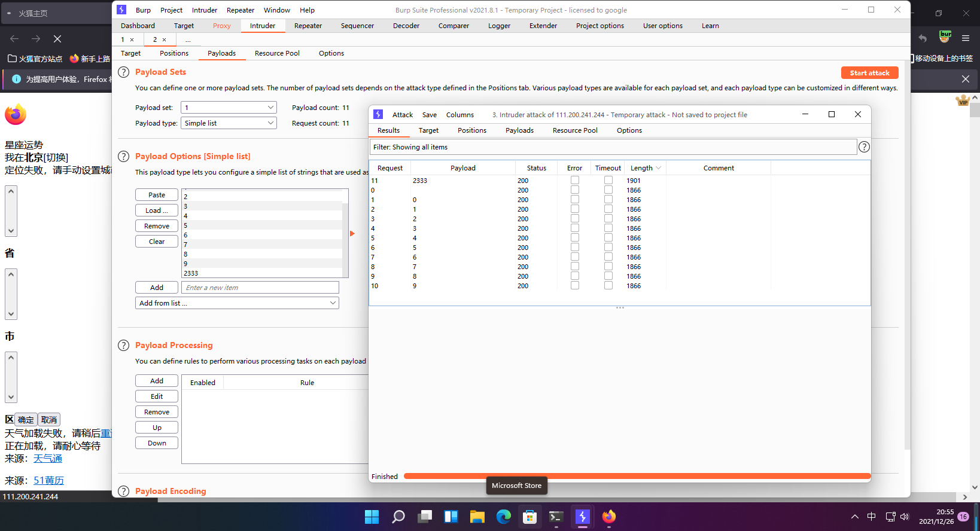Viewport: 980px width, 531px height.
Task: Toggle Error checkbox for request 5
Action: (575, 237)
